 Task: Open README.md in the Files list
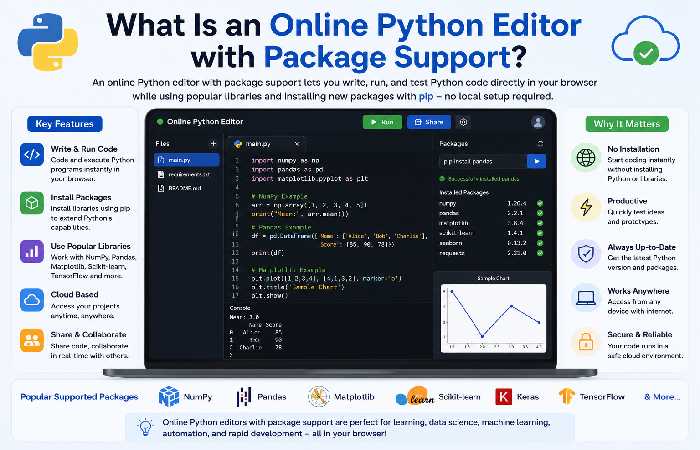[x=187, y=188]
